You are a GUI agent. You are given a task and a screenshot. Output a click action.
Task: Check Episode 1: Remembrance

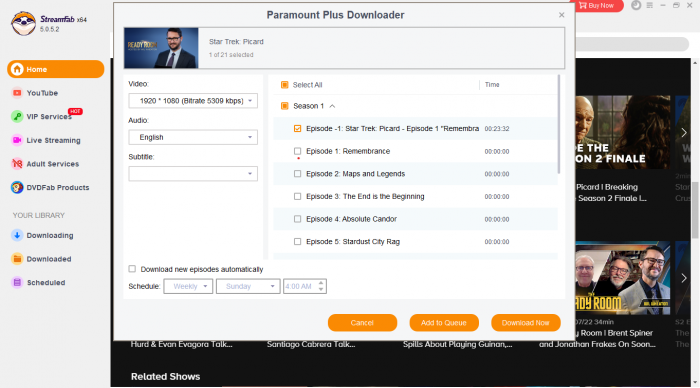pyautogui.click(x=297, y=151)
